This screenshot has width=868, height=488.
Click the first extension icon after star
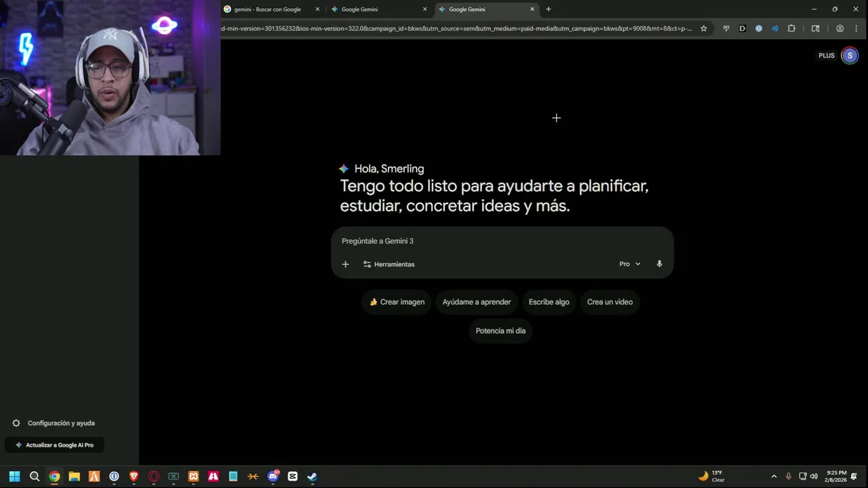[x=726, y=28]
